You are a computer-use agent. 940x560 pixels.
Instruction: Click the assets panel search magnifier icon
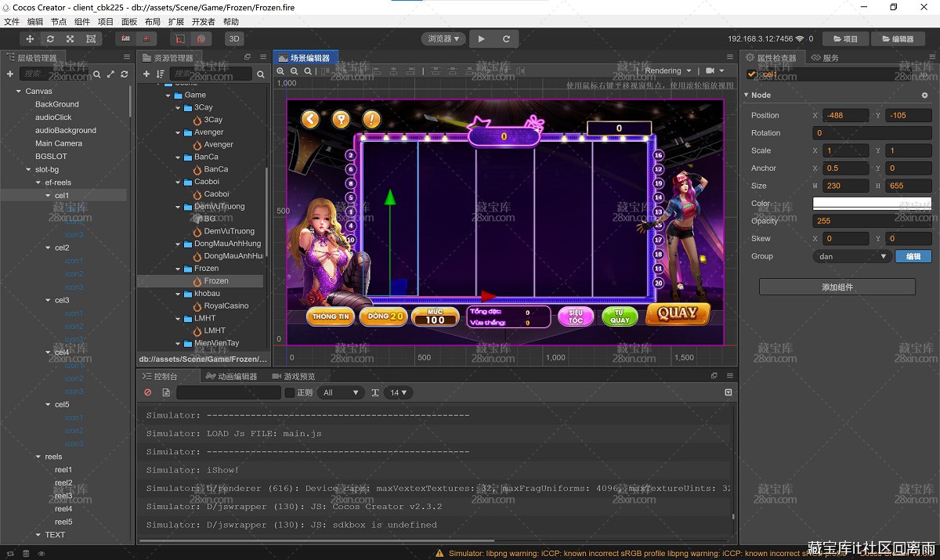261,74
